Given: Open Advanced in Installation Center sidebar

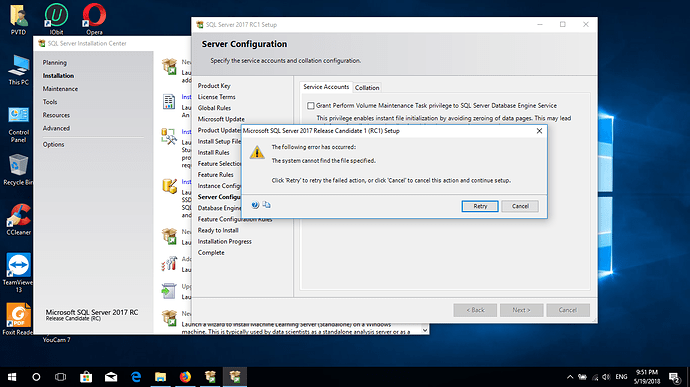Looking at the screenshot, I should (56, 128).
